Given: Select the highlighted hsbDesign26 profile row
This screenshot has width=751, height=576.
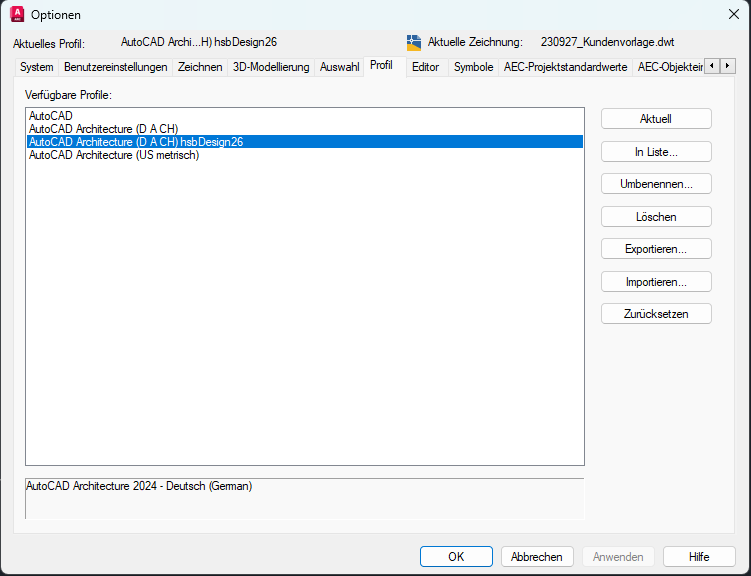Looking at the screenshot, I should point(305,142).
